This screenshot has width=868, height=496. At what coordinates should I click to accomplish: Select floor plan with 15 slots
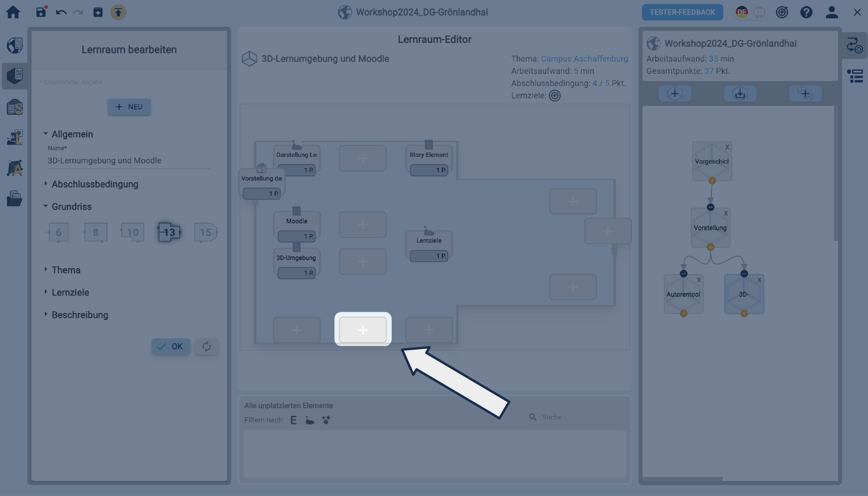point(206,232)
